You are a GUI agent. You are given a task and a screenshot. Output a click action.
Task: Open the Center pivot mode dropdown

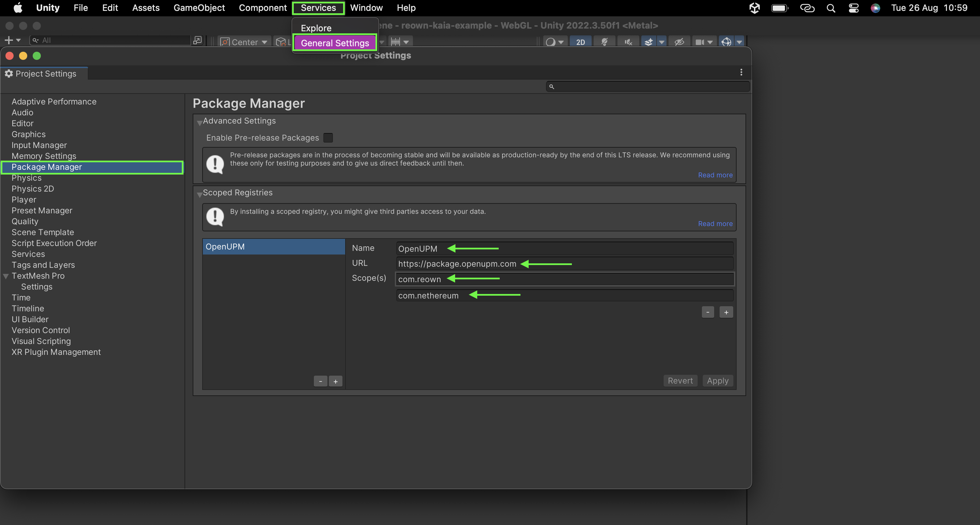[244, 42]
